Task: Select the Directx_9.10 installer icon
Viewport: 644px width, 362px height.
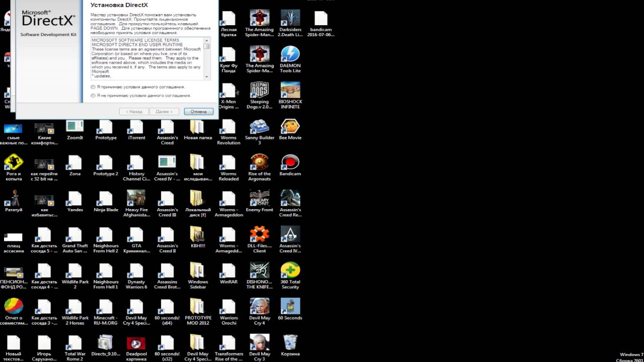Action: tap(106, 345)
